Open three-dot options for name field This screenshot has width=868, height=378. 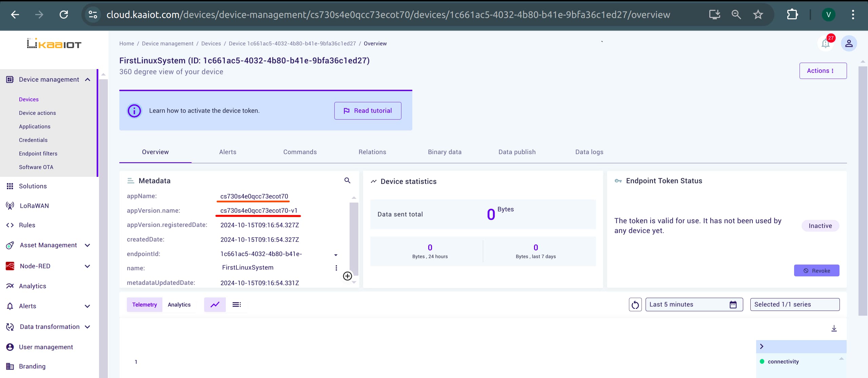coord(336,268)
